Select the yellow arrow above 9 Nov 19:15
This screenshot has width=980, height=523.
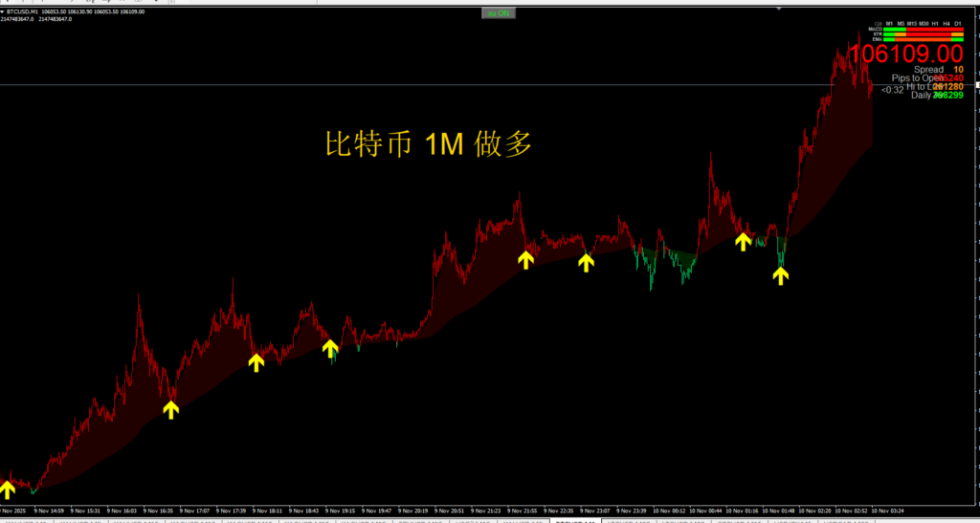[x=330, y=347]
